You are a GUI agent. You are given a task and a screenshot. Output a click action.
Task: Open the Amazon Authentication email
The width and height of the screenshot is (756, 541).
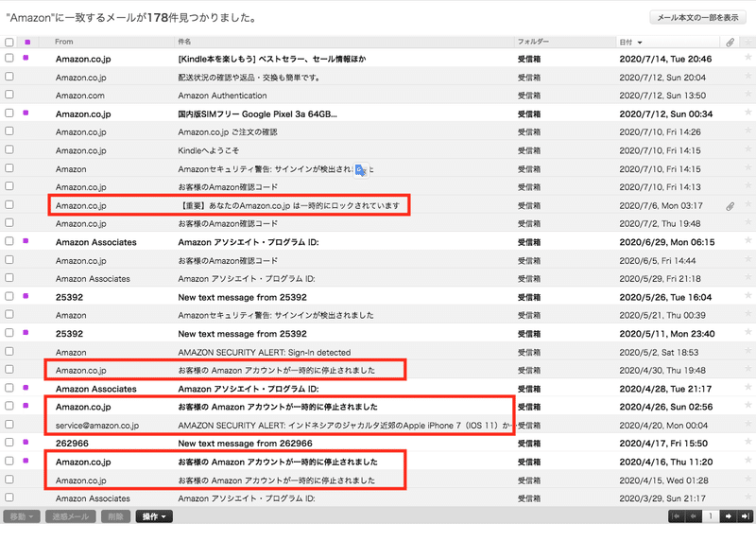[222, 96]
